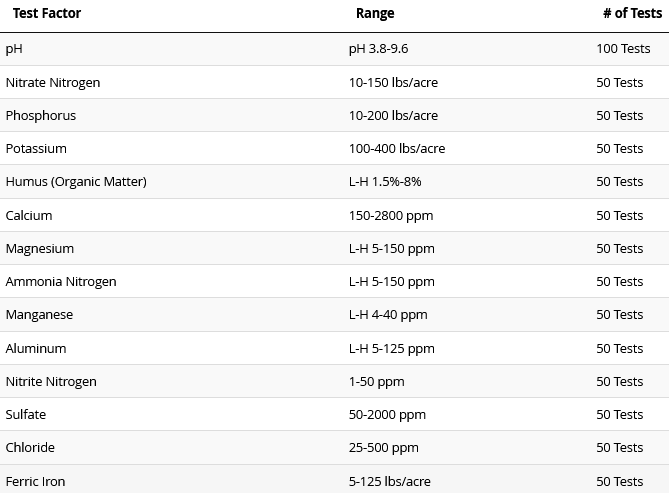Click the Aluminum row label
Image resolution: width=669 pixels, height=493 pixels.
point(36,348)
